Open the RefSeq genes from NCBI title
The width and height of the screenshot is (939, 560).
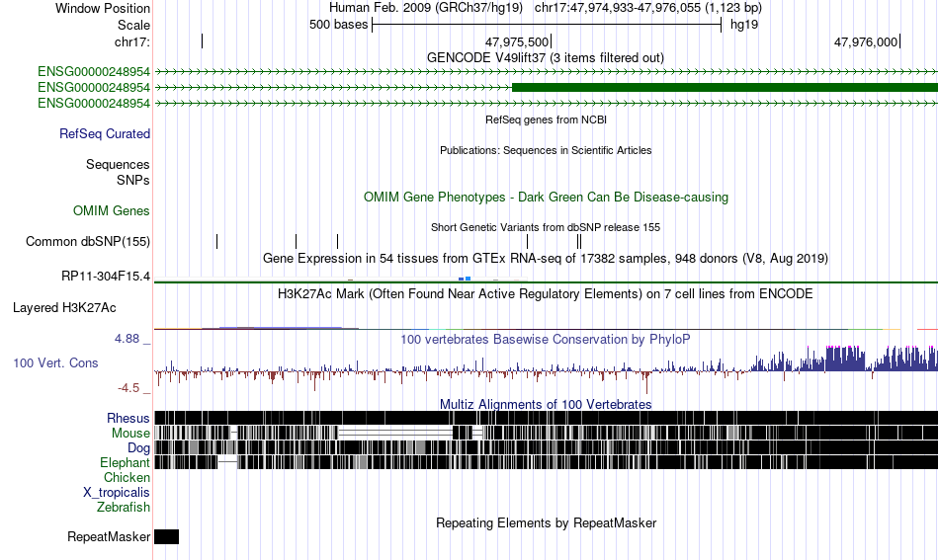click(546, 120)
